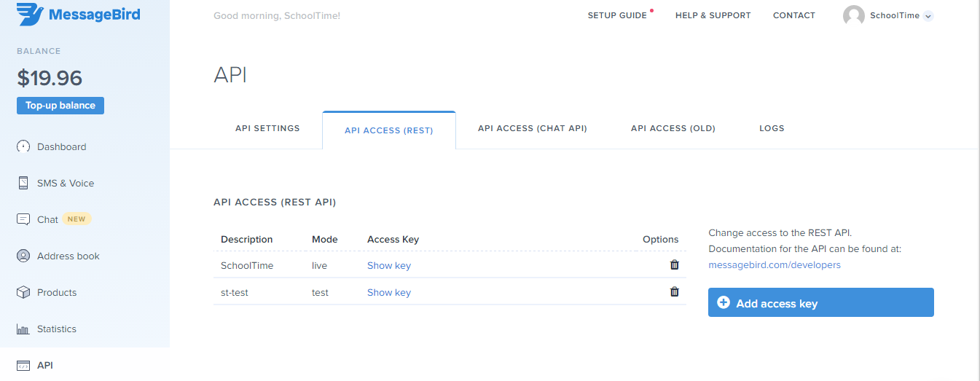Screen dimensions: 980x381
Task: Click the Top-up balance button
Action: [x=60, y=106]
